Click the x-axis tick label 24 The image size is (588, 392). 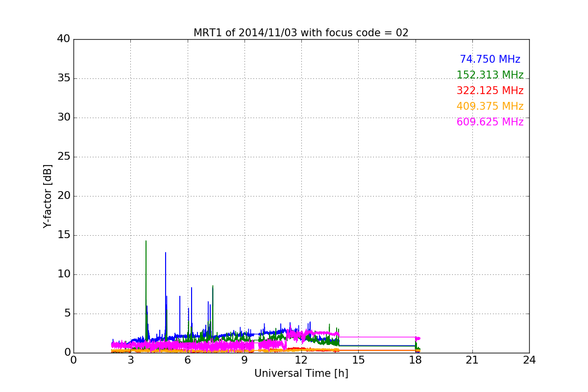point(529,360)
